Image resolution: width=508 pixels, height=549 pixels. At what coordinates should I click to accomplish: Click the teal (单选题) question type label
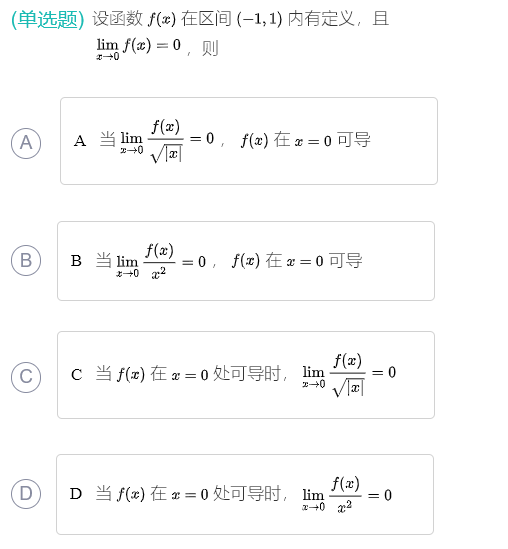click(x=48, y=19)
